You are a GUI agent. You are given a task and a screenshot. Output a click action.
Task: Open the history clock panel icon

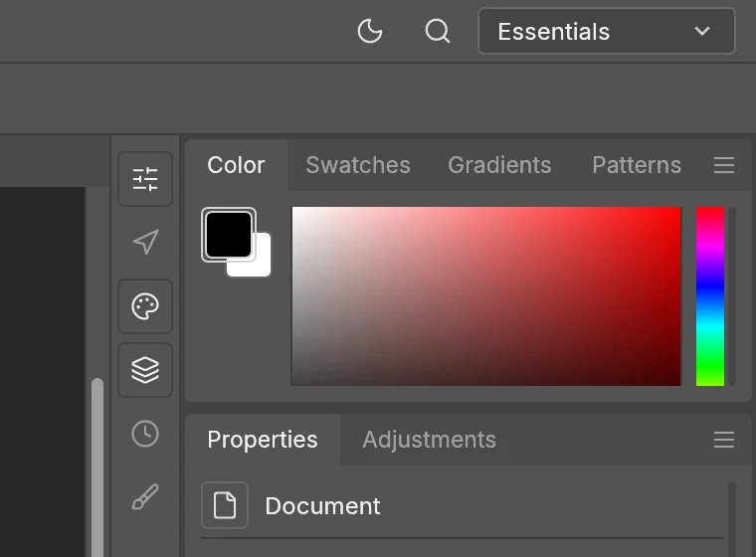tap(145, 434)
